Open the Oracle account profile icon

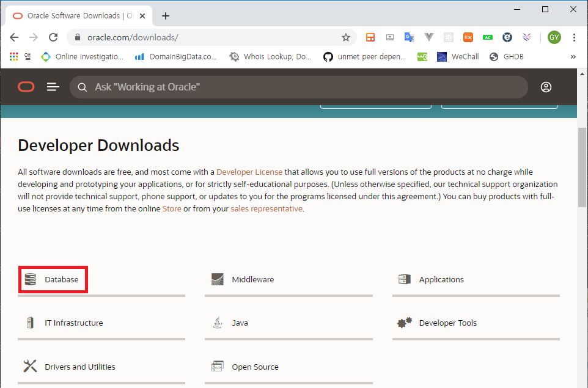[546, 87]
